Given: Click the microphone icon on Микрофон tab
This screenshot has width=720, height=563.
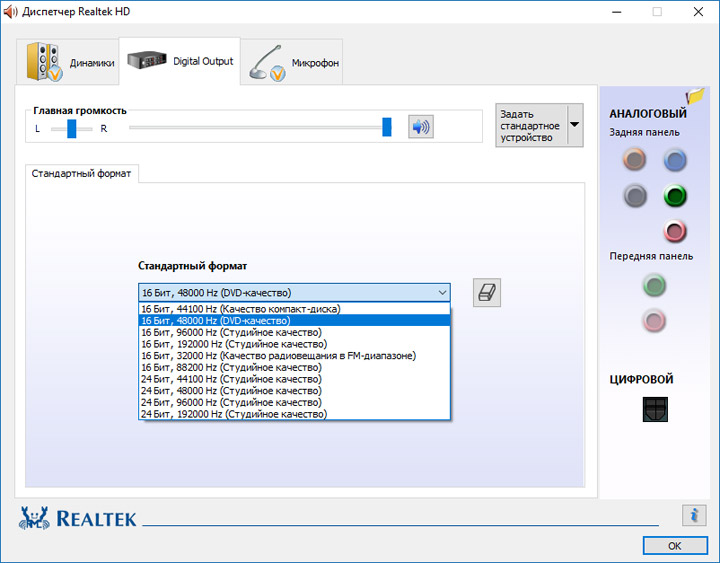Looking at the screenshot, I should (267, 63).
